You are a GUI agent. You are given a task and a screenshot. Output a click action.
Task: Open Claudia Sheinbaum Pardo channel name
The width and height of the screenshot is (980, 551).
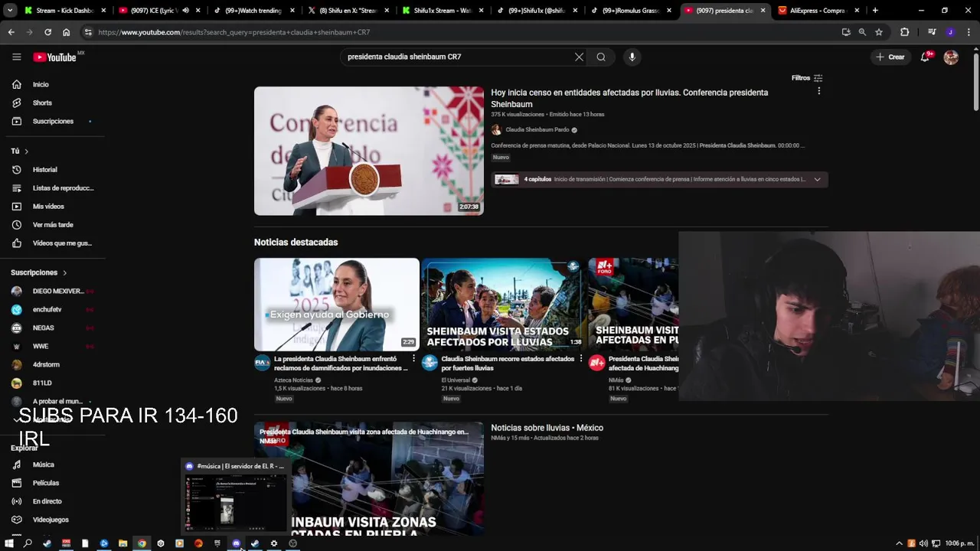(537, 130)
